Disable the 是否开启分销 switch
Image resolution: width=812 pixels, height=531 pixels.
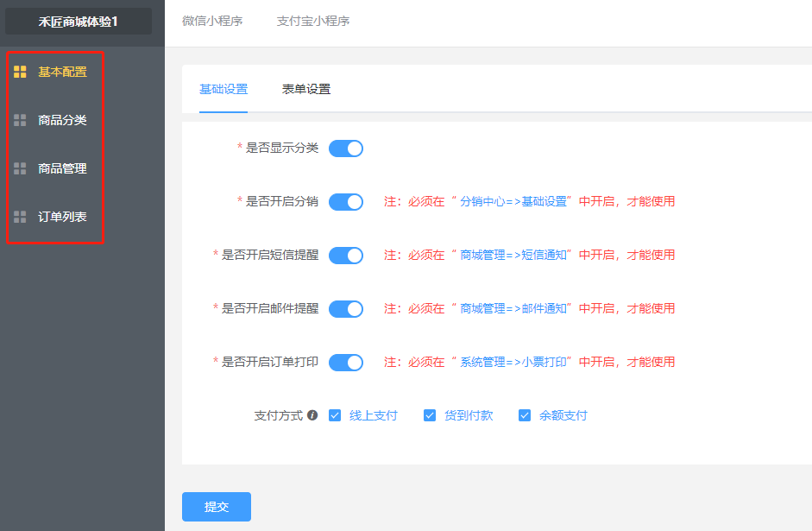[346, 202]
